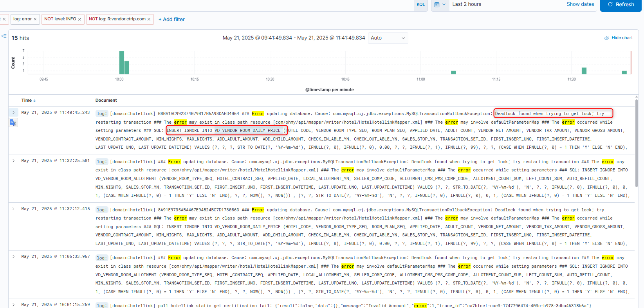This screenshot has width=644, height=308.
Task: Remove the 'NOT log: R:vendor.ctrip.com' filter
Action: [x=149, y=19]
